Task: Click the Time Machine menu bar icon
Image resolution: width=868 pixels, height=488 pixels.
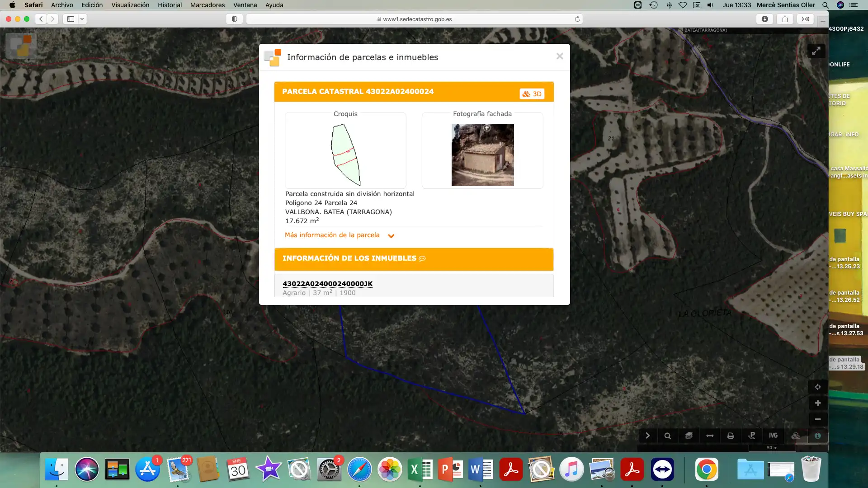Action: (653, 5)
